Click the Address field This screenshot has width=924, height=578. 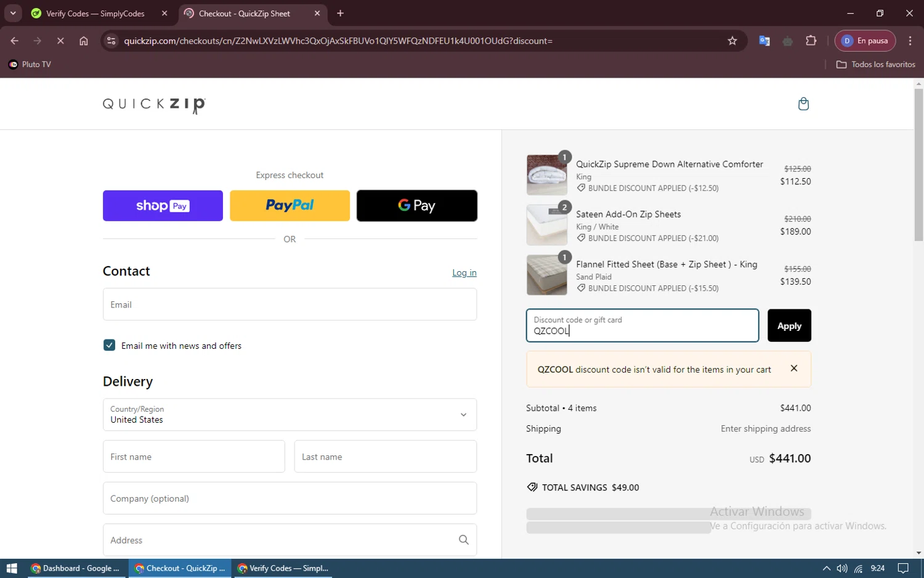pos(290,540)
